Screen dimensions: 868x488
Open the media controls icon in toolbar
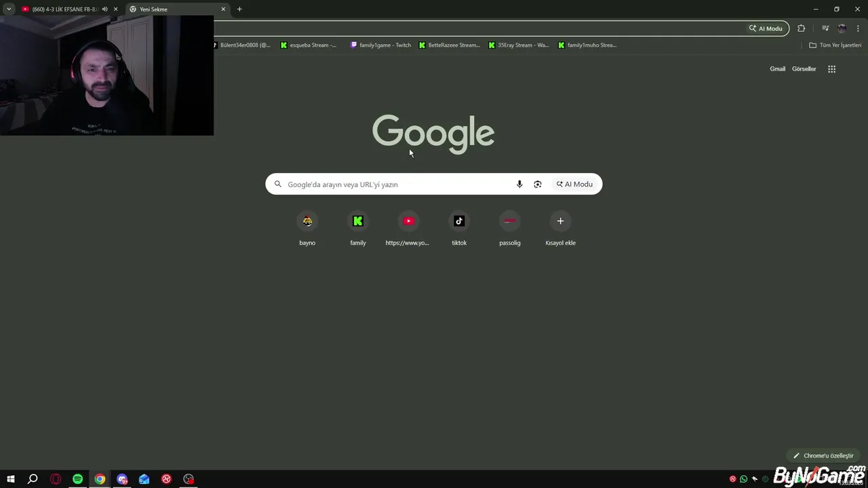pyautogui.click(x=825, y=28)
